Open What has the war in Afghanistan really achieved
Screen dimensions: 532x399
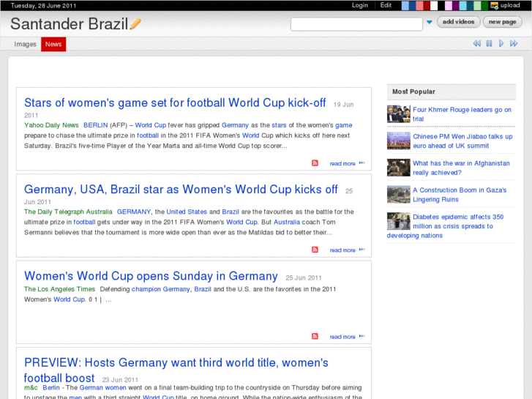[461, 168]
